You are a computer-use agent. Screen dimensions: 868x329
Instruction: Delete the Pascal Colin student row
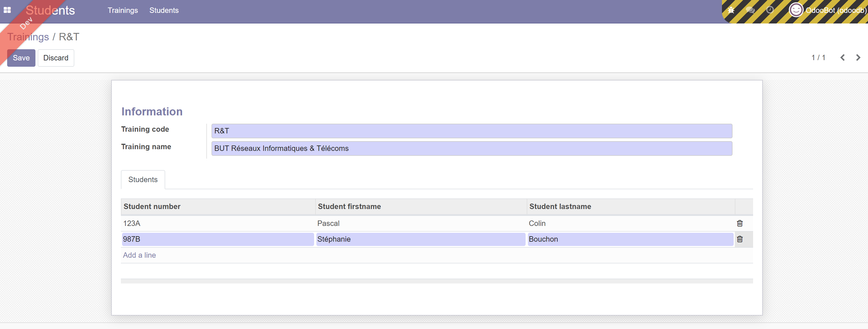click(740, 223)
